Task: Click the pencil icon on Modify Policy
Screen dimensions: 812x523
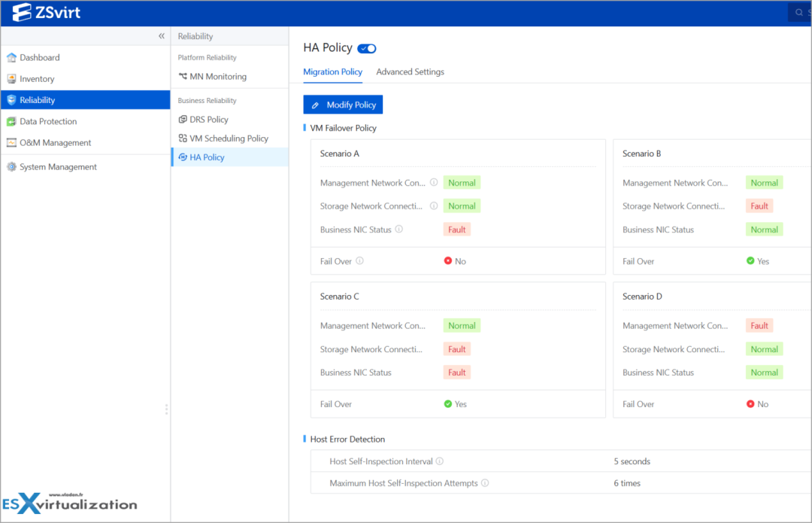Action: coord(315,105)
